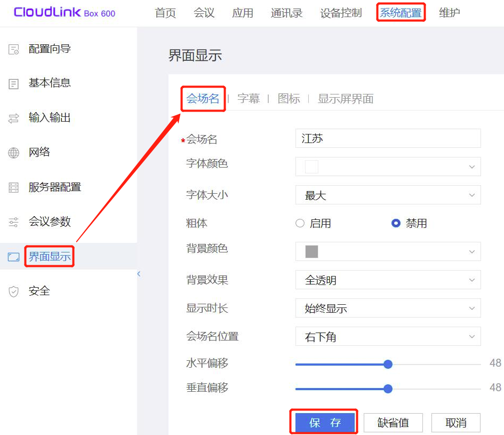Click the 水平偏移 value 48
The height and width of the screenshot is (435, 504).
pyautogui.click(x=495, y=363)
